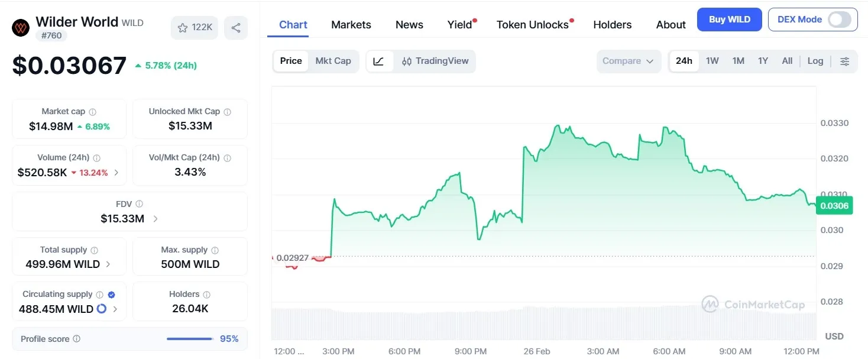This screenshot has width=868, height=359.
Task: Toggle DEX Mode switch
Action: coord(840,19)
